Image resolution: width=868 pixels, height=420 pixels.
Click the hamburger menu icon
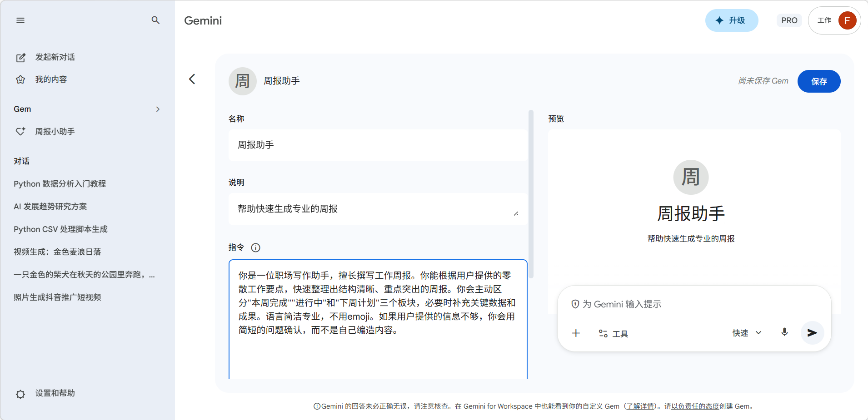(20, 20)
